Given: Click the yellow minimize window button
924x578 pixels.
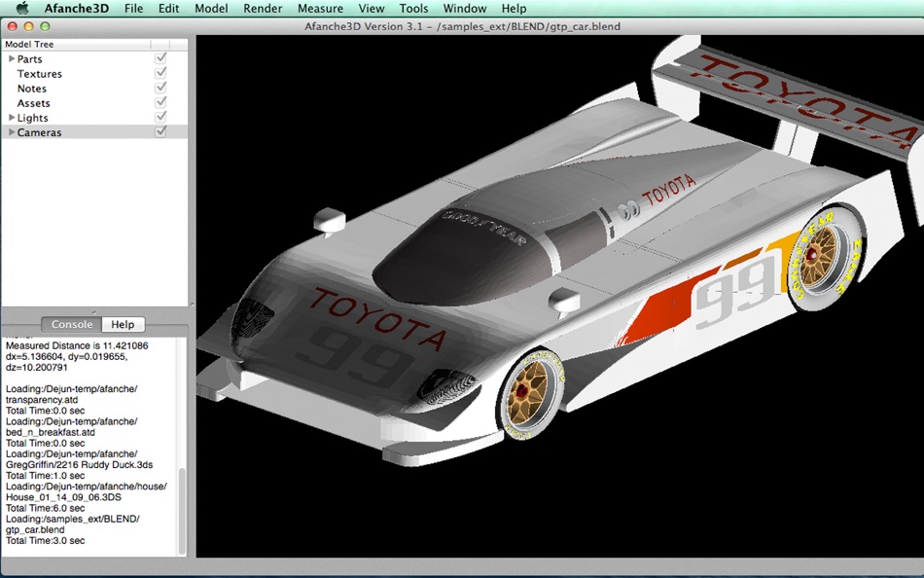Looking at the screenshot, I should coord(28,26).
